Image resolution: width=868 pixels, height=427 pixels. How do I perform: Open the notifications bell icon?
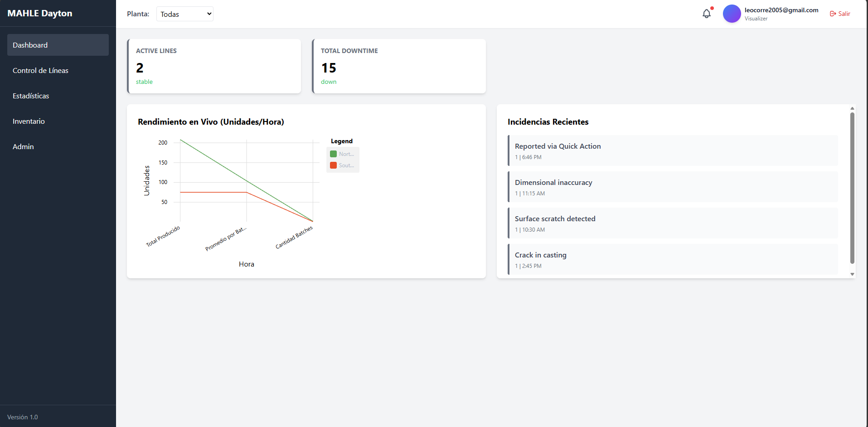(x=707, y=14)
